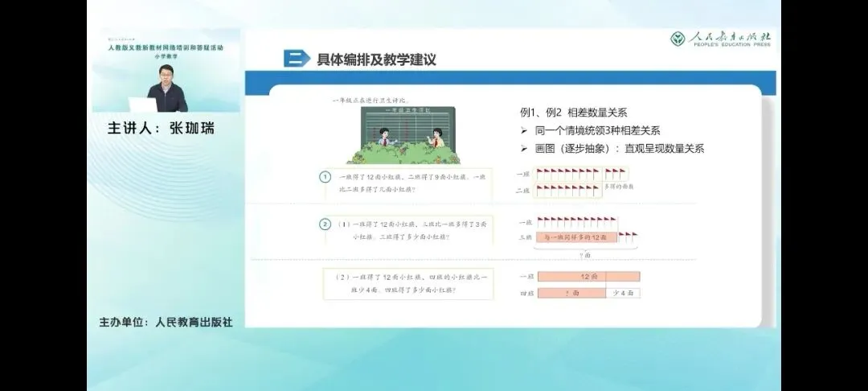The width and height of the screenshot is (868, 391).
Task: Click the People's Education Press leaf logo
Action: [678, 39]
